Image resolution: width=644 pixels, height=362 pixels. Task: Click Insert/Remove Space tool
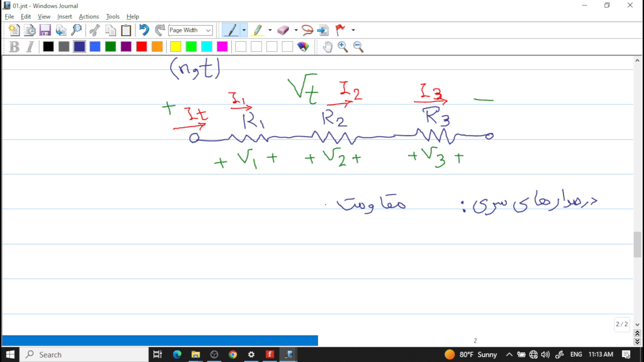(x=323, y=30)
